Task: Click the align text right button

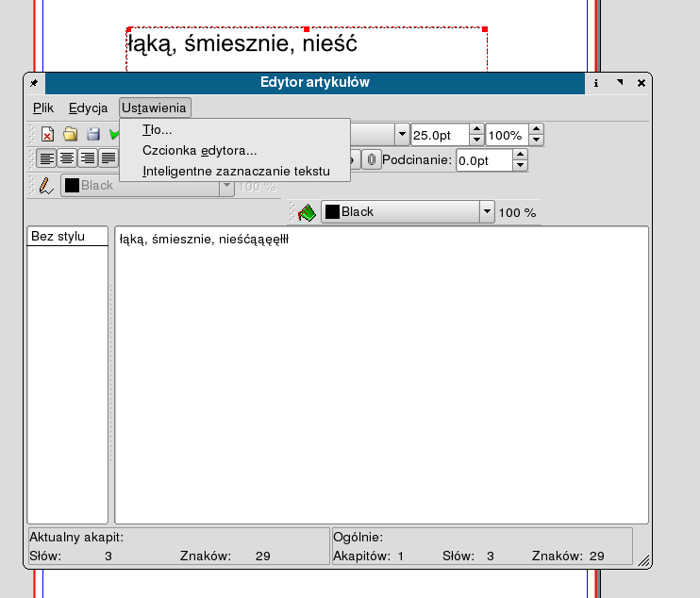Action: pos(88,158)
